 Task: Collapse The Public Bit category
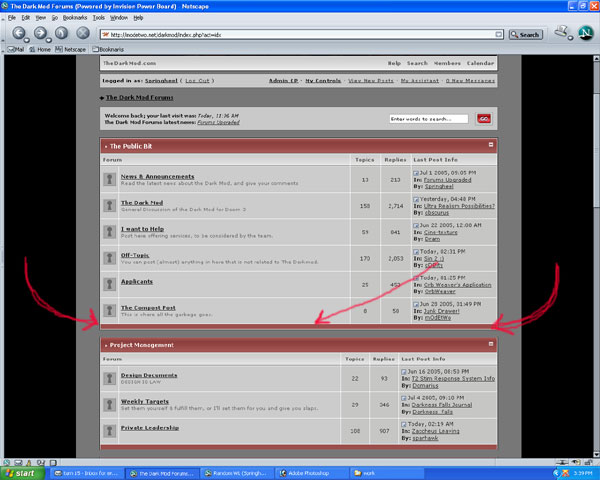pos(490,146)
